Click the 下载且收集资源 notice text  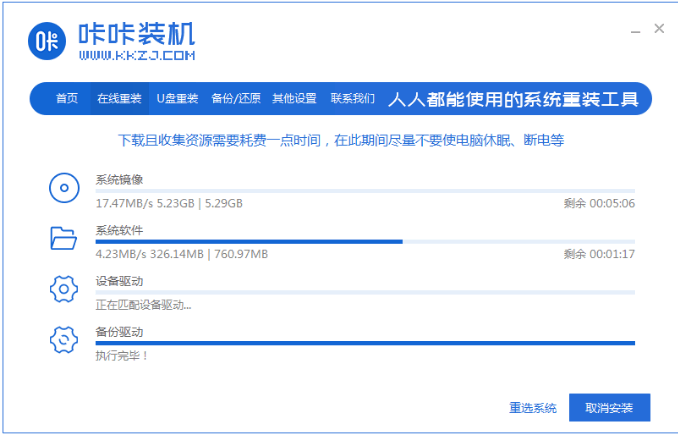[341, 141]
